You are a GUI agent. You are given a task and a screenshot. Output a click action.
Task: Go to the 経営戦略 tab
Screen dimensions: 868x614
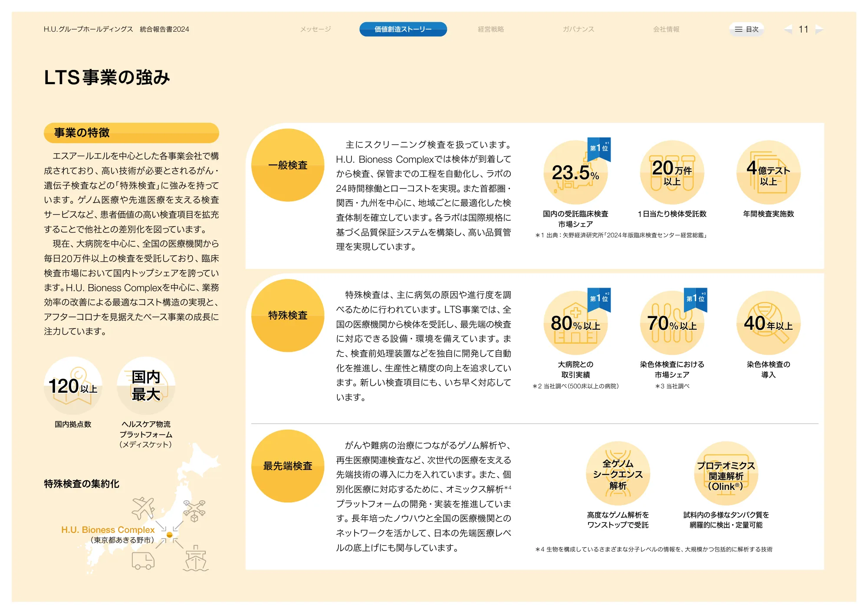click(491, 29)
